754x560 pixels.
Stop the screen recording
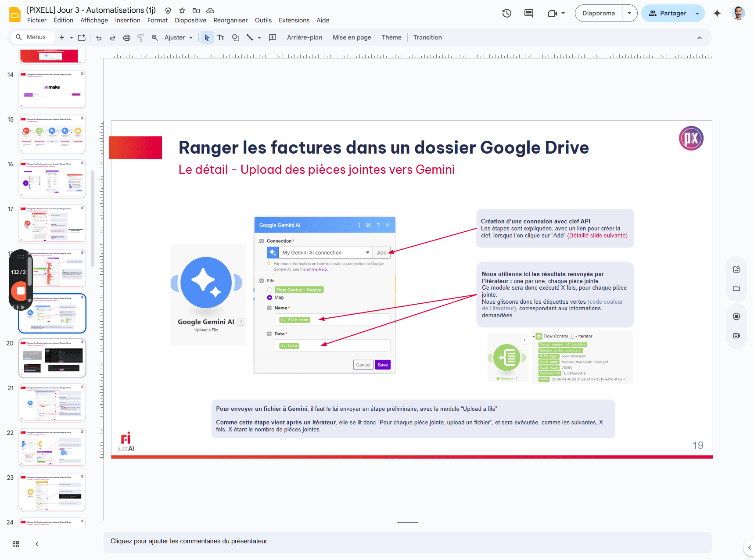pos(20,291)
